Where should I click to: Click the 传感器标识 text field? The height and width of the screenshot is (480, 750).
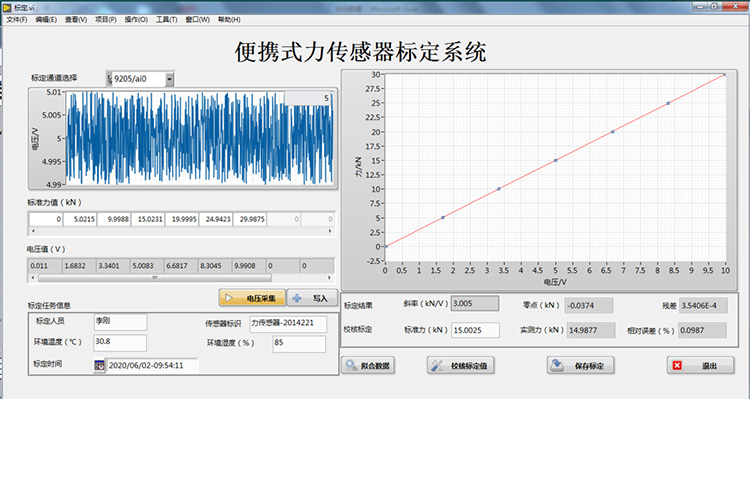point(287,322)
